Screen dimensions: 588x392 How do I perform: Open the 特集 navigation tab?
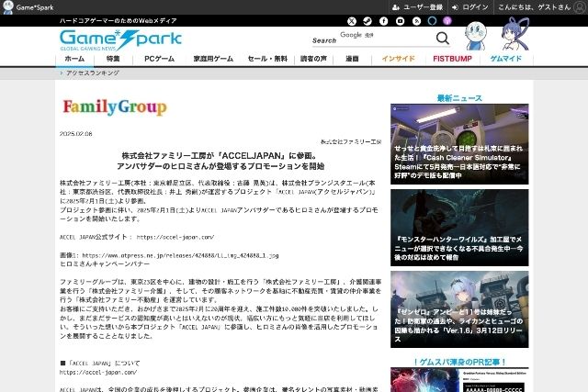113,59
